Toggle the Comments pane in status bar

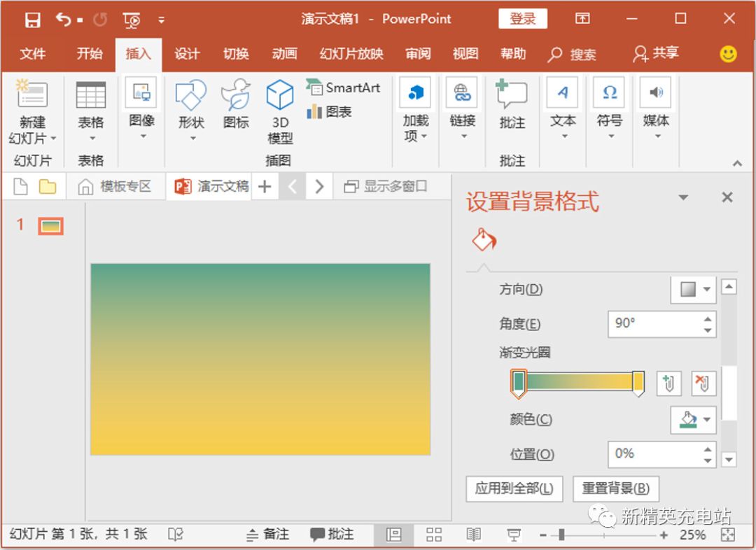pos(332,535)
